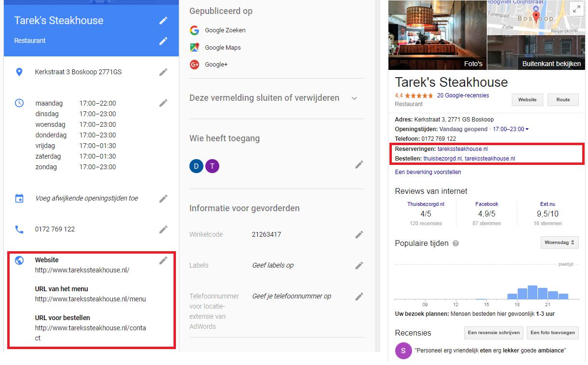Edit who has access pencil icon

(x=359, y=164)
